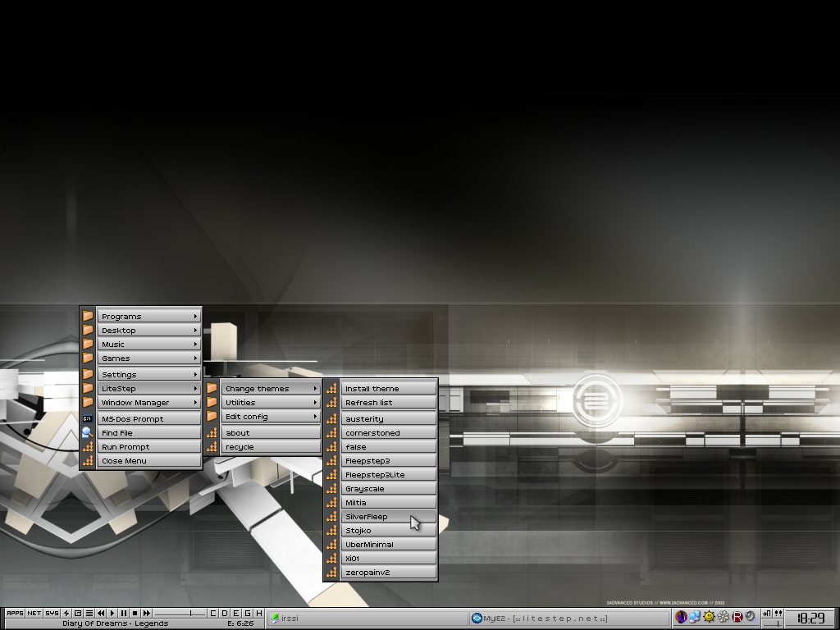Open the NET taskbar menu
840x630 pixels.
34,613
